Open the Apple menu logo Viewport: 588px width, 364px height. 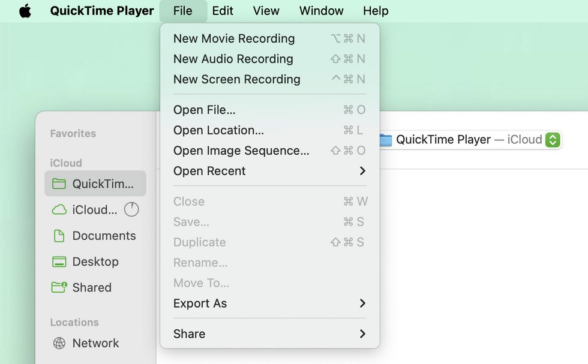point(25,11)
